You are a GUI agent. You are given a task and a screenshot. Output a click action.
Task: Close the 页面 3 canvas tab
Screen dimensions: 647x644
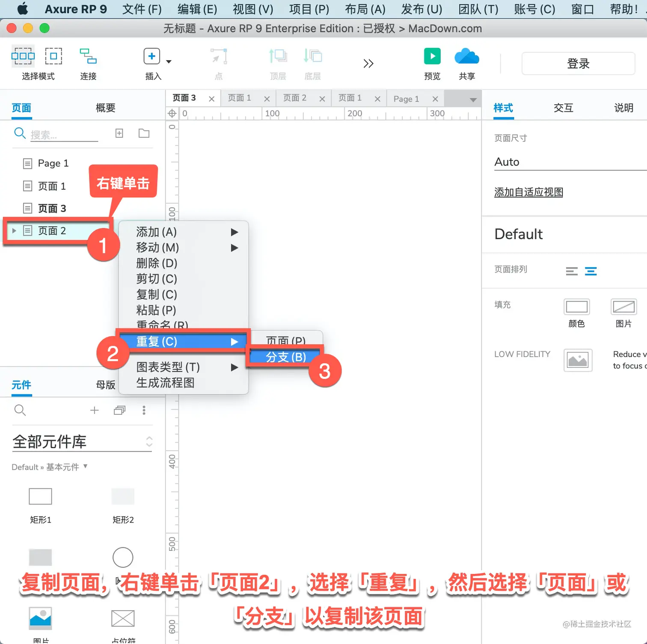tap(211, 99)
